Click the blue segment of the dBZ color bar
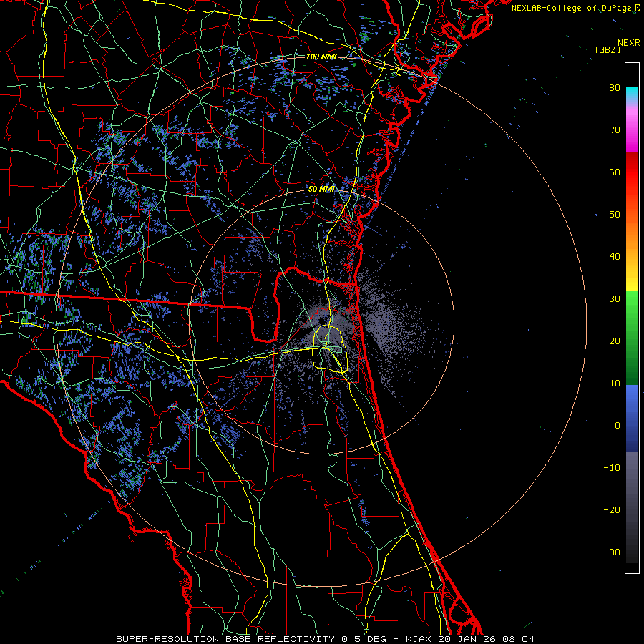 (x=632, y=418)
